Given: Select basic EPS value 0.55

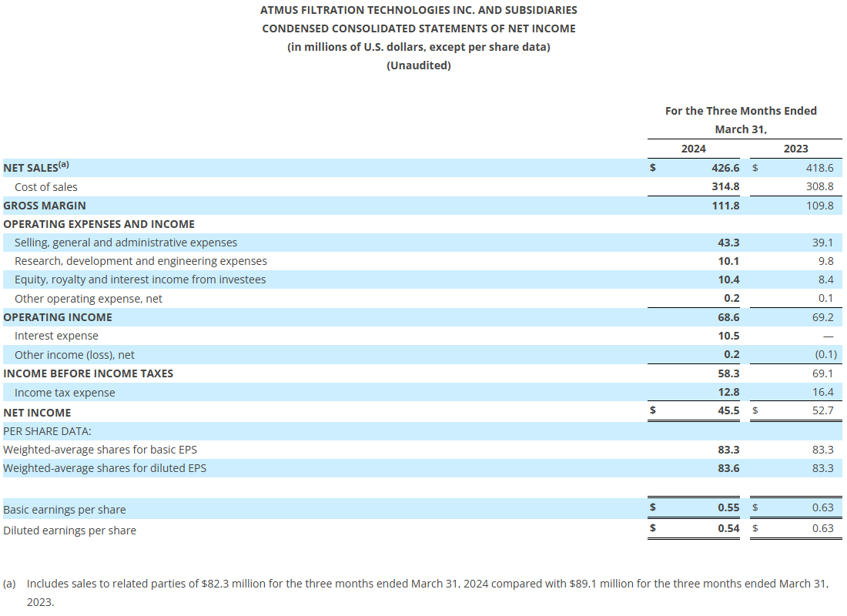Looking at the screenshot, I should tap(728, 507).
